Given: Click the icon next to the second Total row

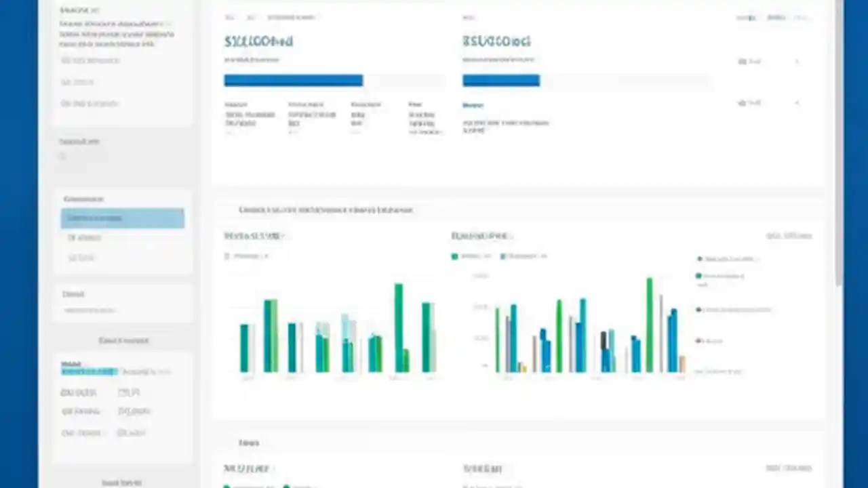Looking at the screenshot, I should click(x=741, y=103).
